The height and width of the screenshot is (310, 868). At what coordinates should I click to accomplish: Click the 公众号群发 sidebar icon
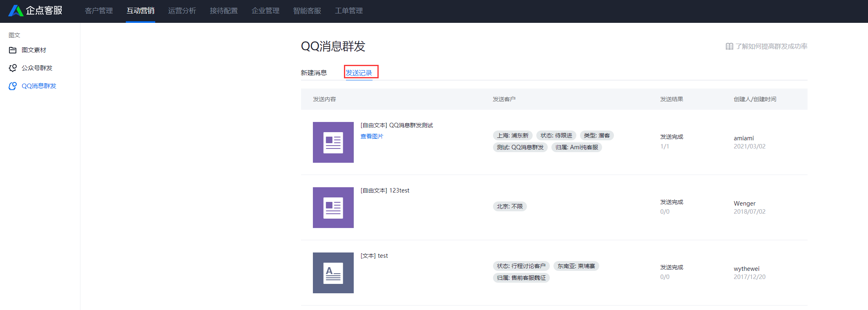pos(13,68)
